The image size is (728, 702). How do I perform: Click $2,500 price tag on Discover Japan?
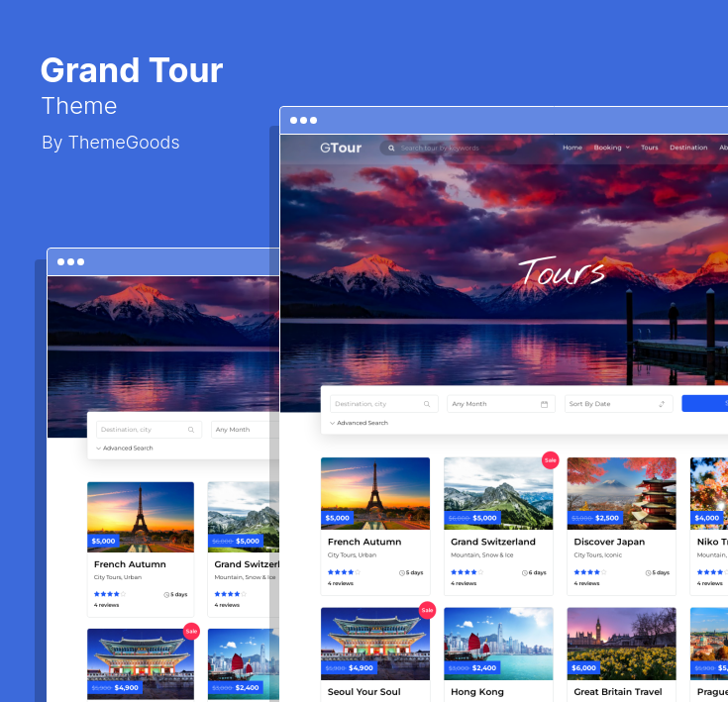[594, 518]
